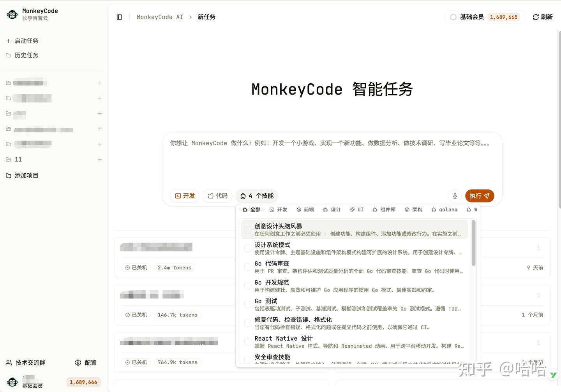Open more options on the 9 天前 task
The image size is (561, 392).
pos(539,248)
